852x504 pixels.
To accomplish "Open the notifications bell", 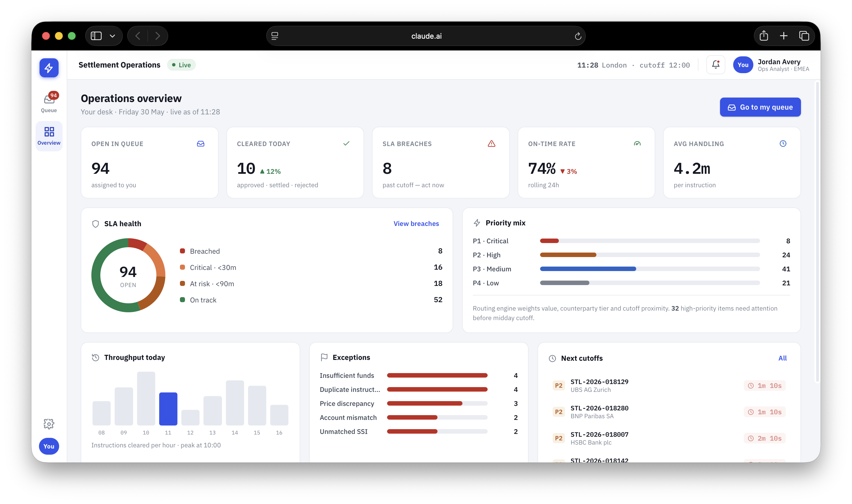I will 715,64.
